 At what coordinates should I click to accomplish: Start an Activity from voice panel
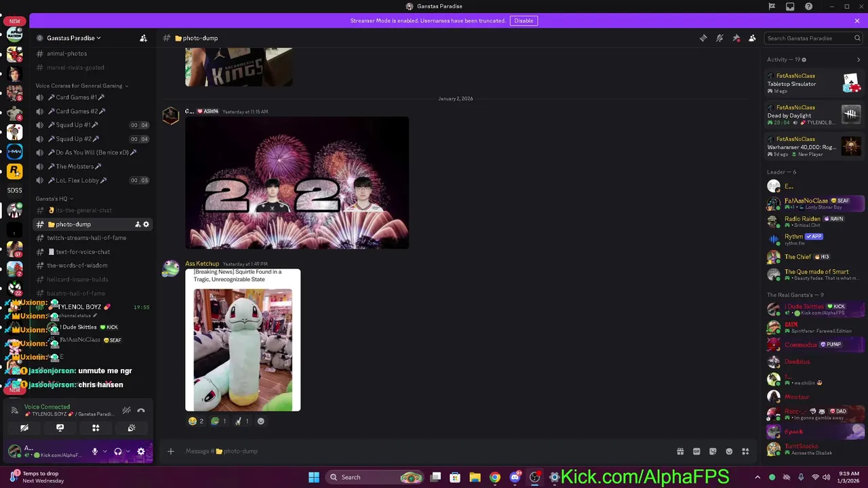(x=96, y=428)
